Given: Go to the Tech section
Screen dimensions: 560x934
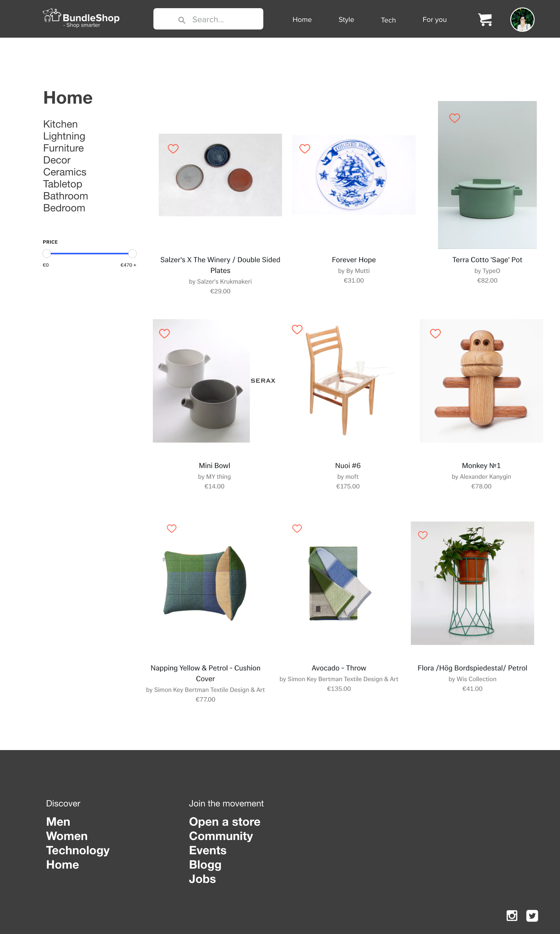Looking at the screenshot, I should (x=388, y=20).
